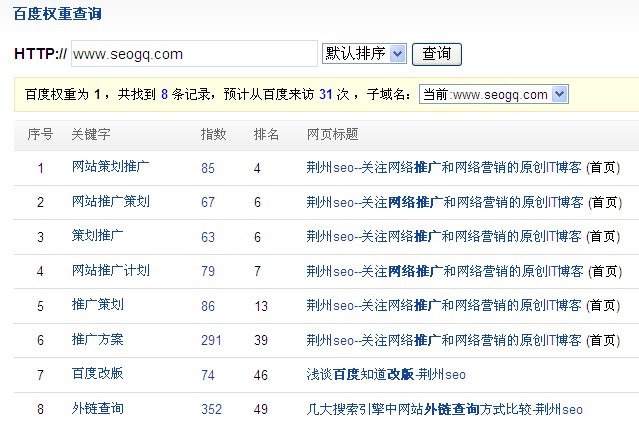Open the 默认排序 sort dropdown
This screenshot has height=424, width=639.
(x=364, y=53)
